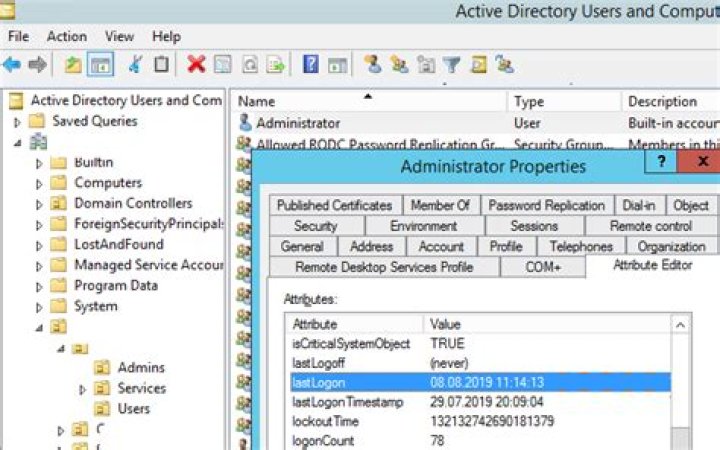Click the Domain Controllers OU folder icon
720x450 pixels.
58,203
